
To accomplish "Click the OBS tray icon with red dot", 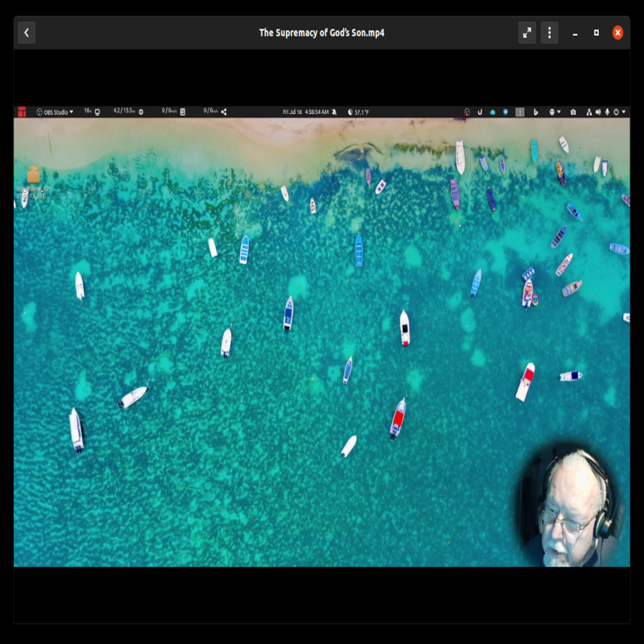I will pos(467,112).
